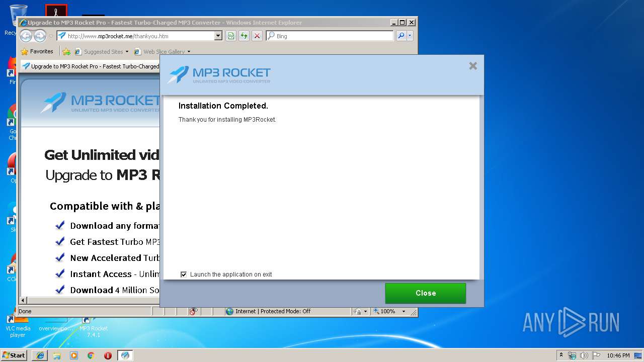Viewport: 644px width, 362px height.
Task: Expand Web Slice Gallery dropdown arrow
Action: (189, 52)
